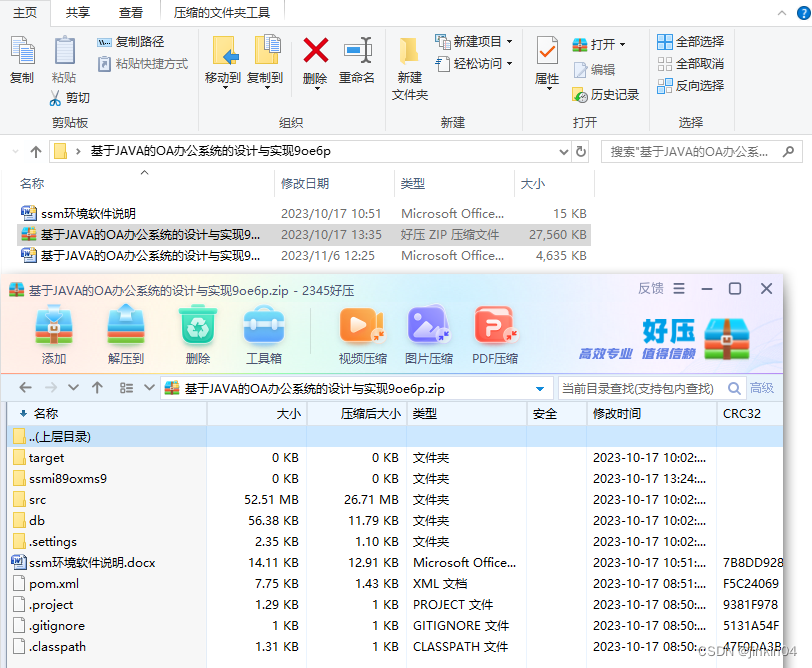This screenshot has height=668, width=812.
Task: Select the PDF压缩 (PDF Compress) tool
Action: [x=497, y=330]
